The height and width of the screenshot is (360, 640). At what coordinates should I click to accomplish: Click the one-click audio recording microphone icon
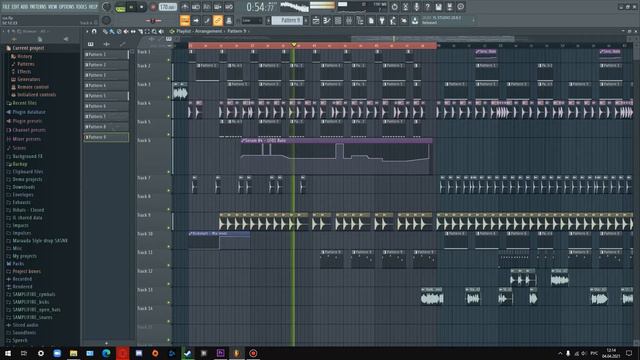pos(416,7)
